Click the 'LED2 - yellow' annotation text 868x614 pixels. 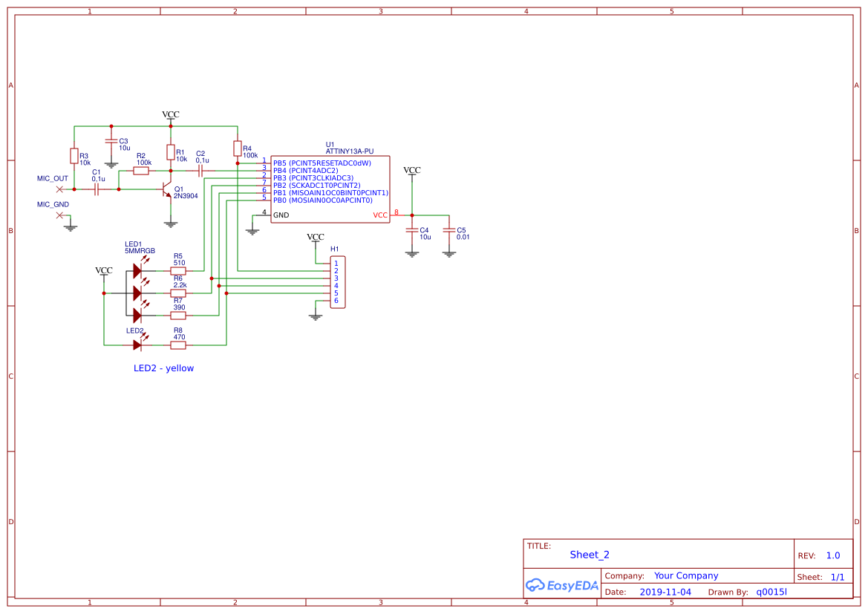(164, 368)
